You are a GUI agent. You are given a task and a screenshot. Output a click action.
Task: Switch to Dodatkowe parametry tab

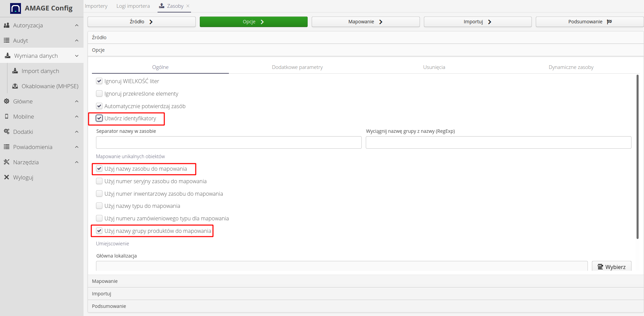click(x=297, y=67)
